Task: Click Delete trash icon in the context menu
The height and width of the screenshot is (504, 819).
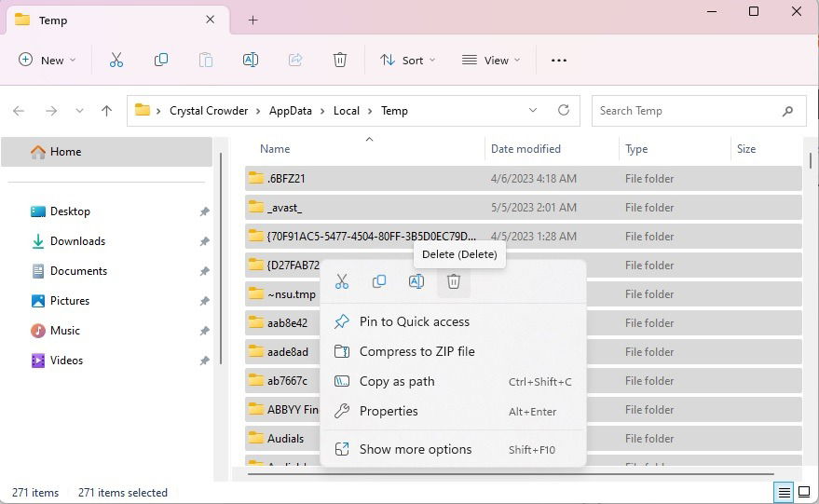Action: coord(454,281)
